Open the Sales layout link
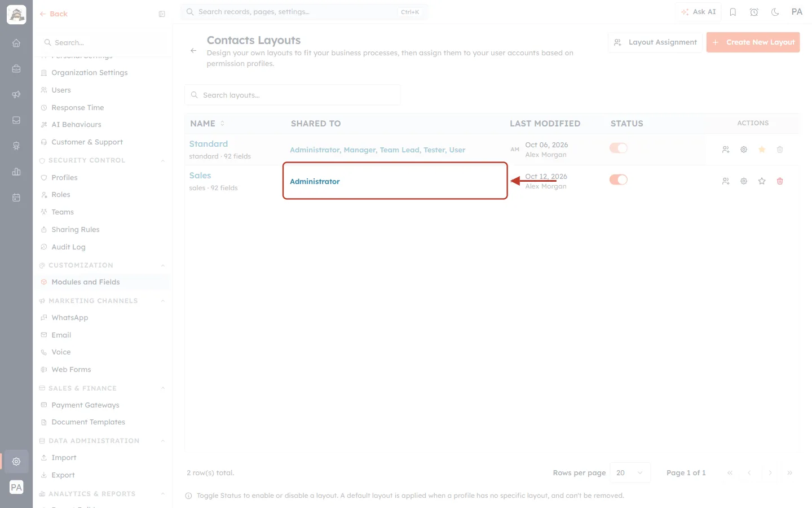 point(200,176)
